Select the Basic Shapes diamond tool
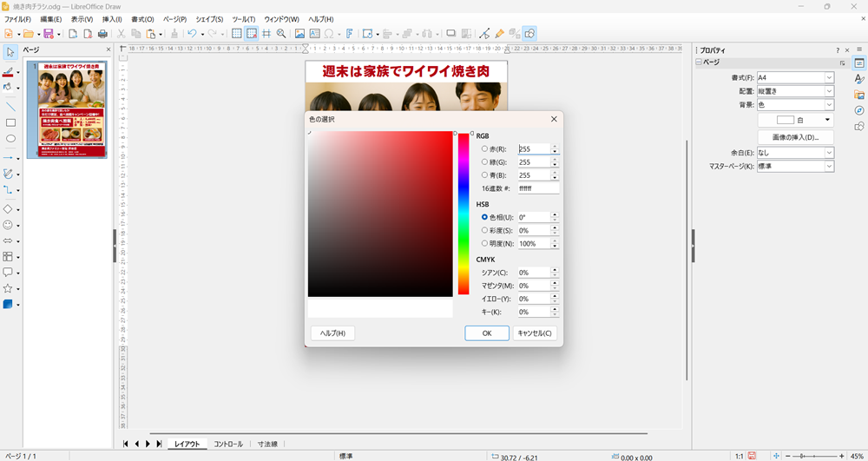Screen dimensions: 868x461 point(8,209)
